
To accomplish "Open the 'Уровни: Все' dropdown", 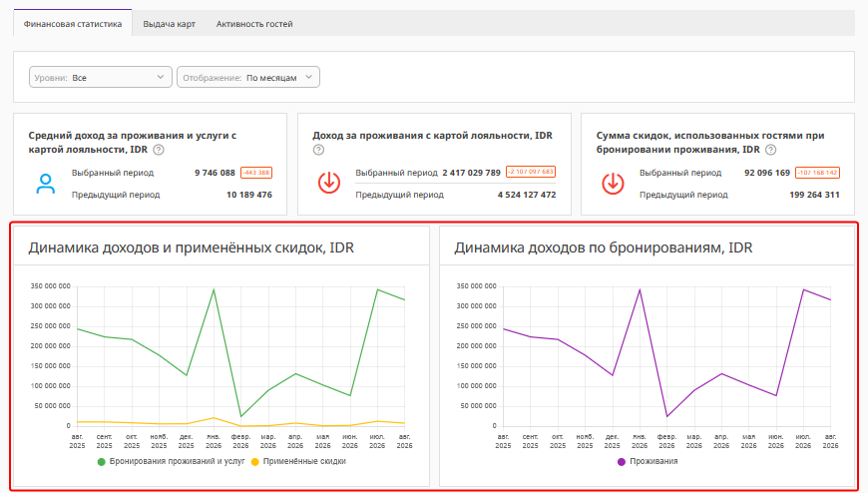I will [101, 77].
